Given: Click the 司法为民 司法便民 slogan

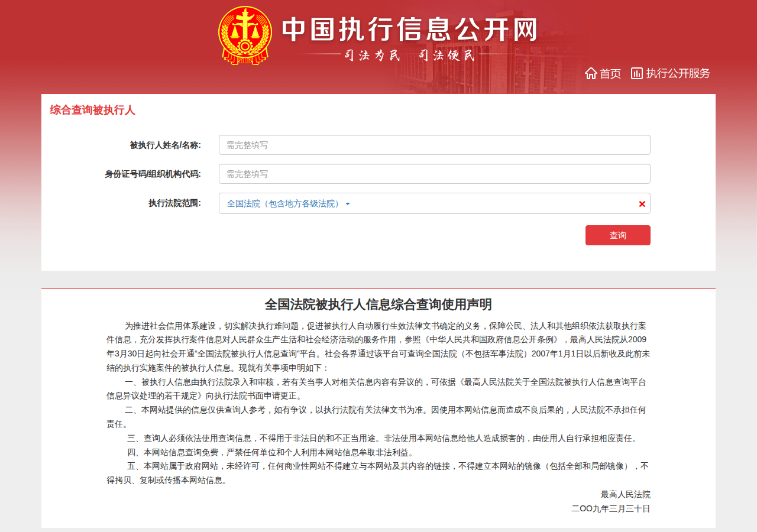Looking at the screenshot, I should 409,56.
